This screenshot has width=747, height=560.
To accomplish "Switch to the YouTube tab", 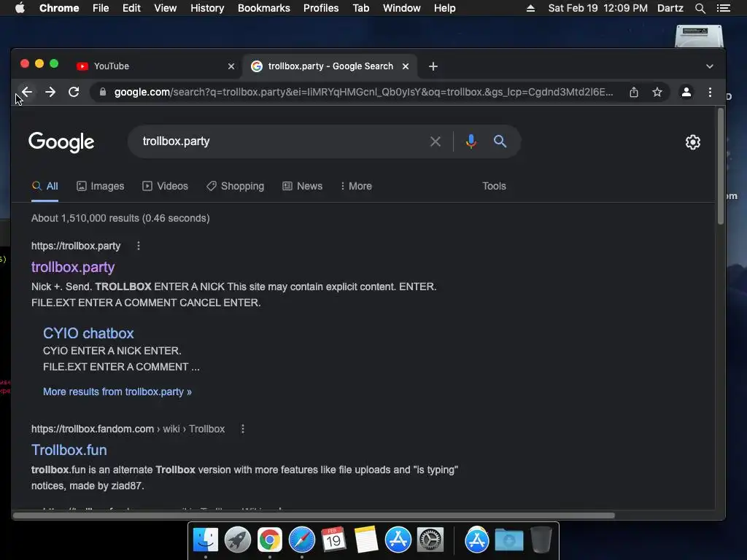I will coord(155,66).
